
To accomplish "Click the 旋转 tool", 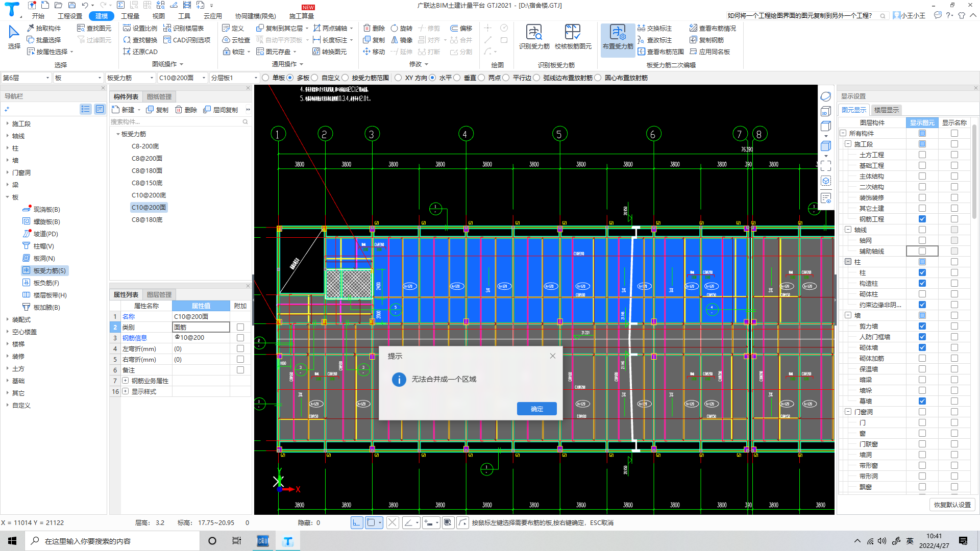I will pyautogui.click(x=402, y=28).
